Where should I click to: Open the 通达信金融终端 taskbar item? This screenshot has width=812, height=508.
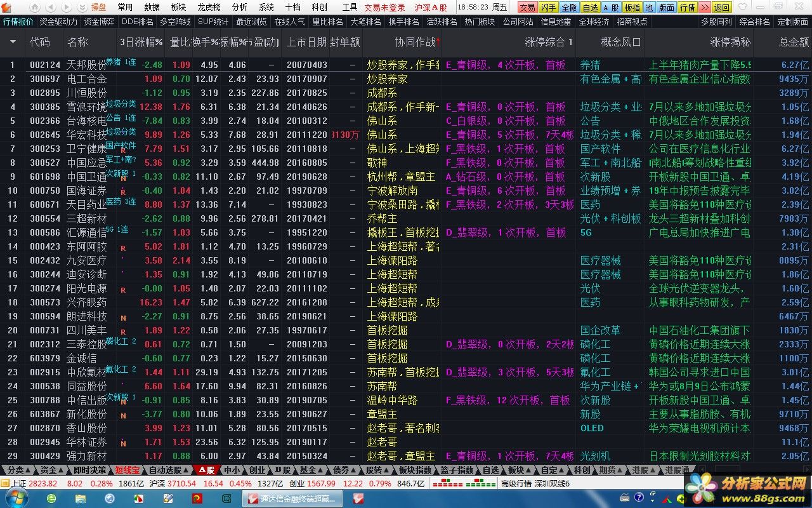tap(292, 498)
